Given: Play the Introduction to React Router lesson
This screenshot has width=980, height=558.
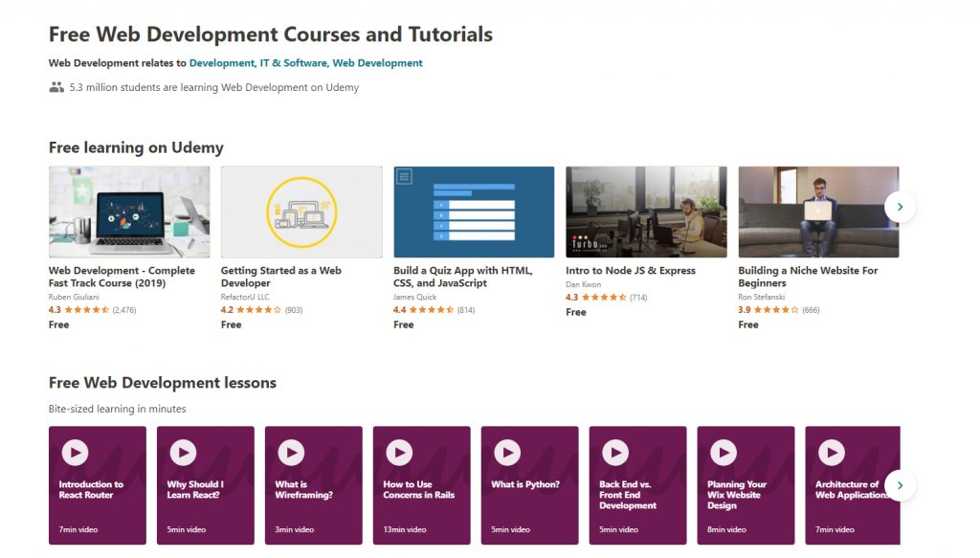Looking at the screenshot, I should [x=75, y=453].
